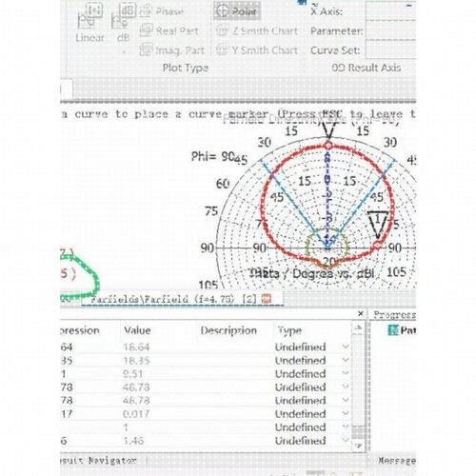Open the Y Smith Chart view
This screenshot has height=476, width=476.
point(257,50)
